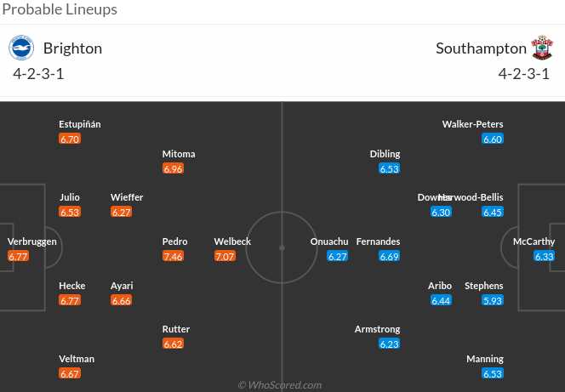The image size is (565, 392).
Task: Click the Brighton club crest icon
Action: click(20, 48)
